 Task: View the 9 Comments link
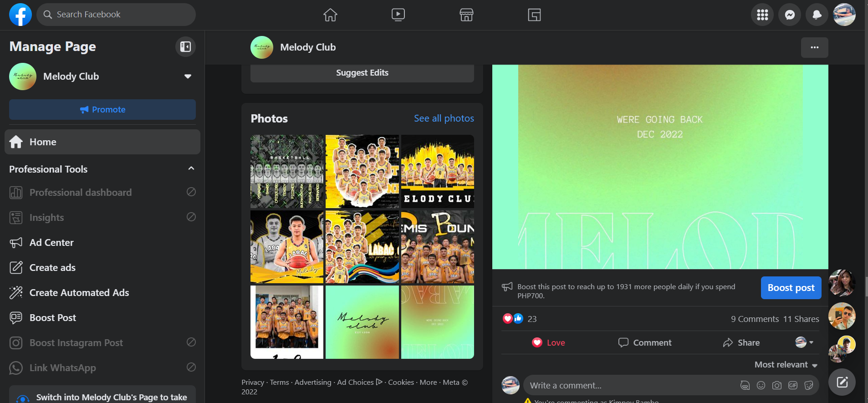[755, 319]
